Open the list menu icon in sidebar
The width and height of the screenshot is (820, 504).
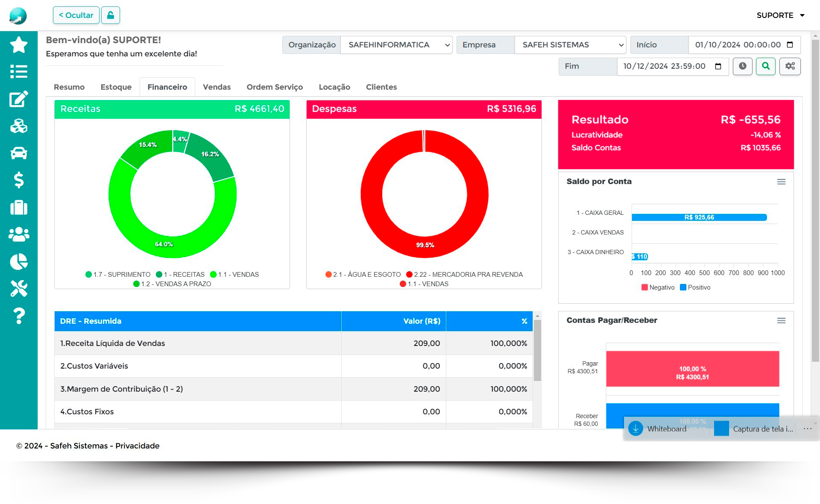coord(19,71)
